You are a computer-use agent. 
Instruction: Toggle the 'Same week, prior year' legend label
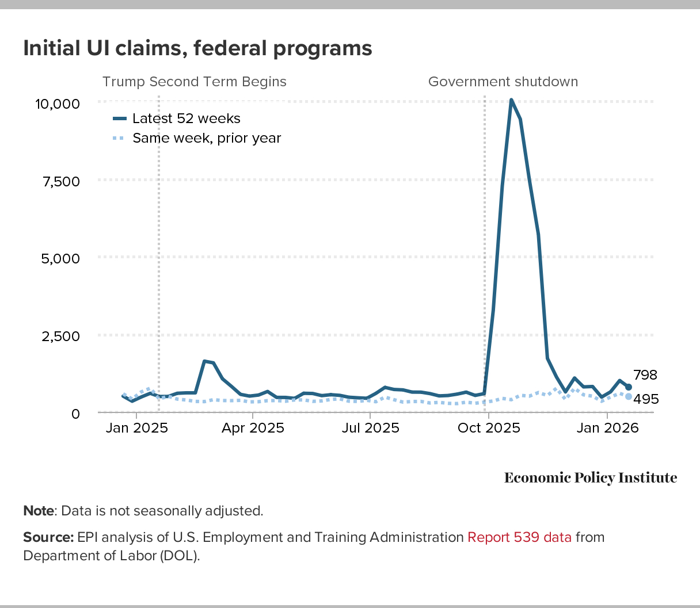[207, 138]
